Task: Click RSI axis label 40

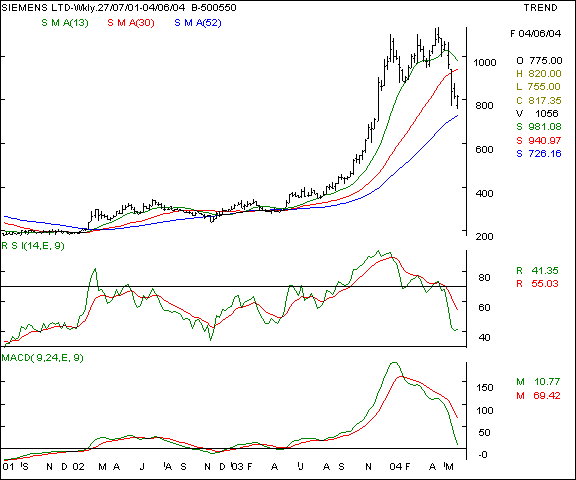Action: tap(484, 337)
